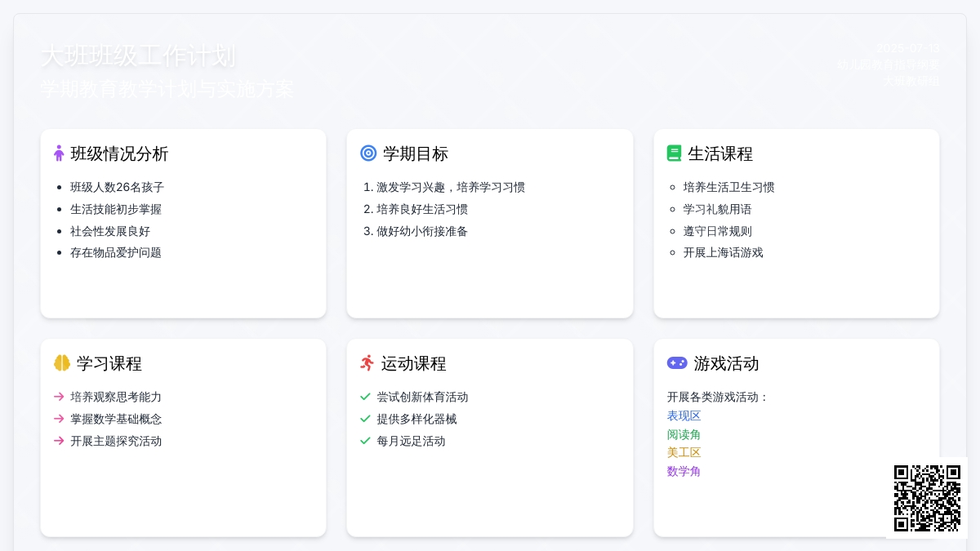Click the yellow brain icon next to 学习课程

point(61,363)
